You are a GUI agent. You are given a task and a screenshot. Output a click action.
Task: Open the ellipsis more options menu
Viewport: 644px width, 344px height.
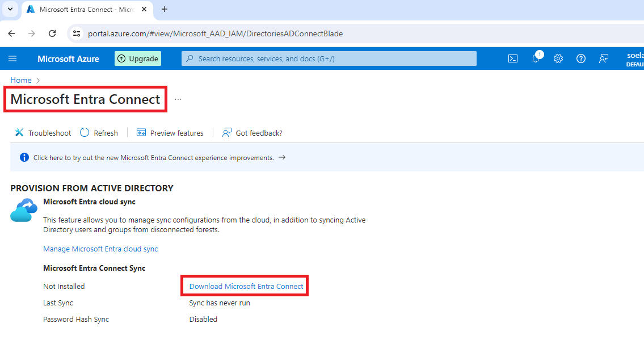click(178, 99)
